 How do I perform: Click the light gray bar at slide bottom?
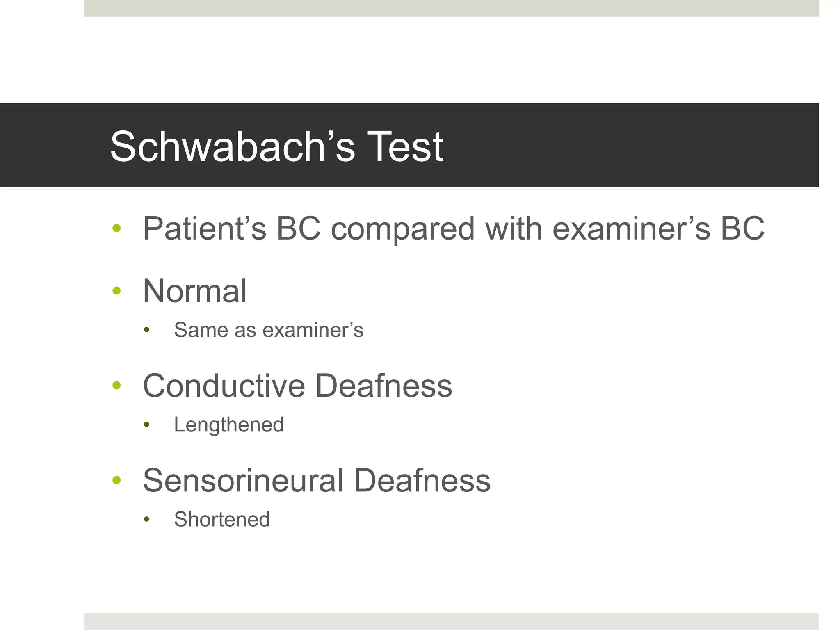pos(451,621)
